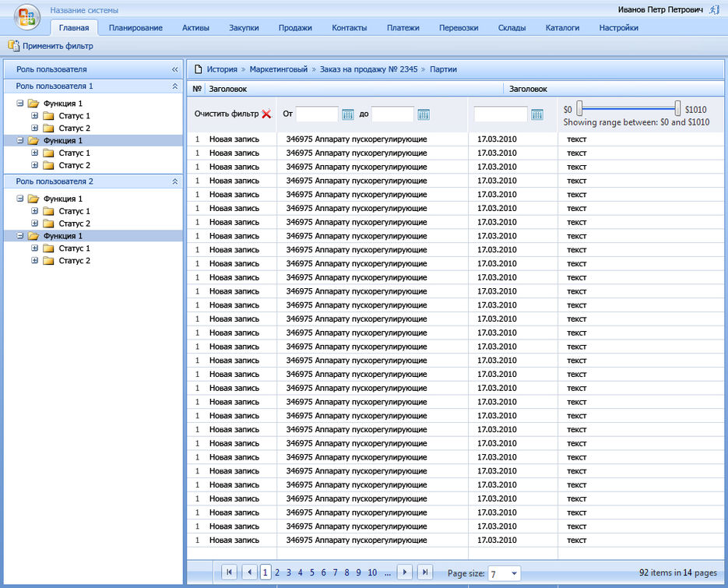Click the left handle of the price slider
Viewport: 728px width, 588px height.
pos(579,108)
